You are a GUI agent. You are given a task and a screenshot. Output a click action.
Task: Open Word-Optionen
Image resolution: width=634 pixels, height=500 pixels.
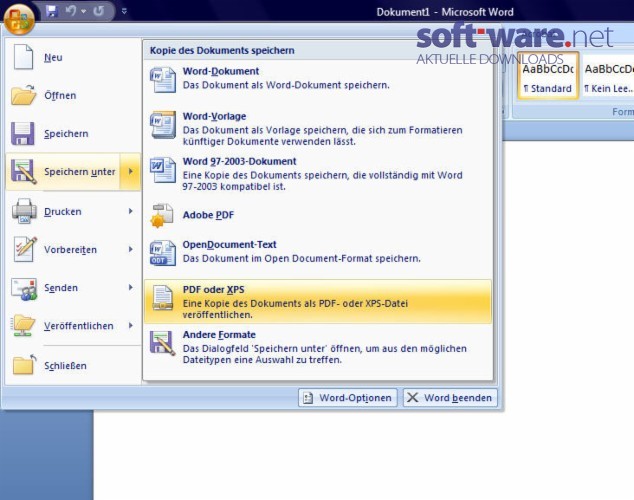[348, 398]
